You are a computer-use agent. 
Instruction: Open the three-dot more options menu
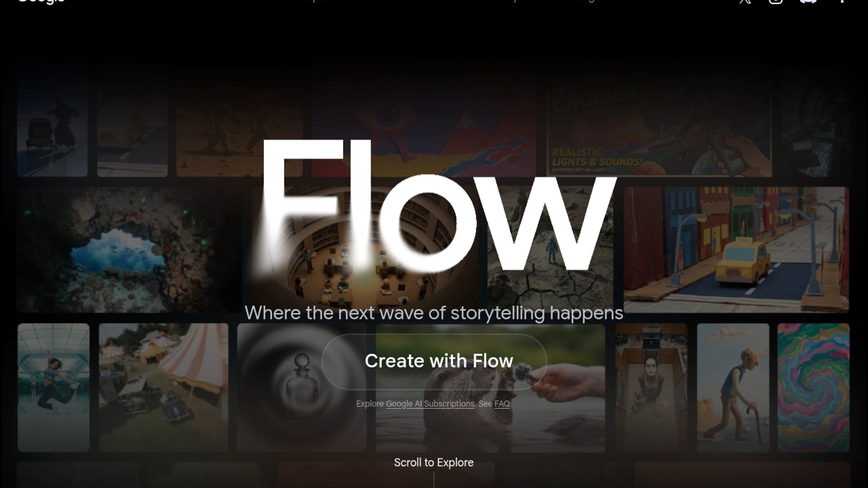coord(842,1)
